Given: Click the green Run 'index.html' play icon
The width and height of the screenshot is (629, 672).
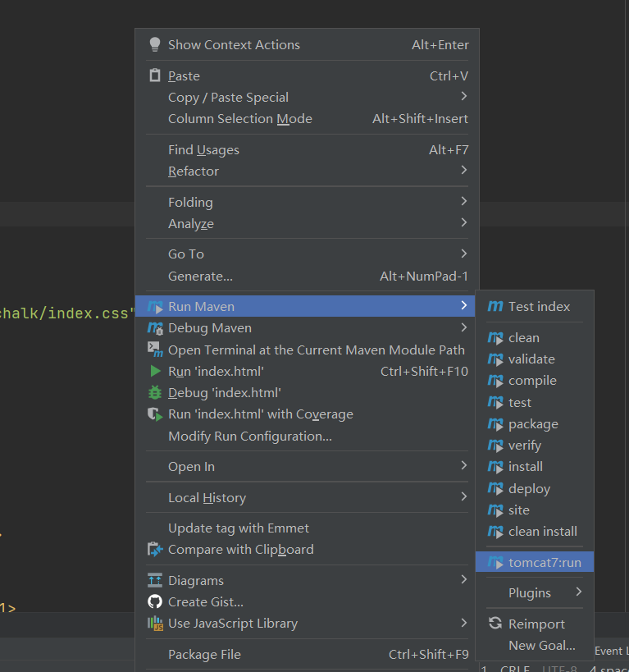Looking at the screenshot, I should [x=155, y=372].
